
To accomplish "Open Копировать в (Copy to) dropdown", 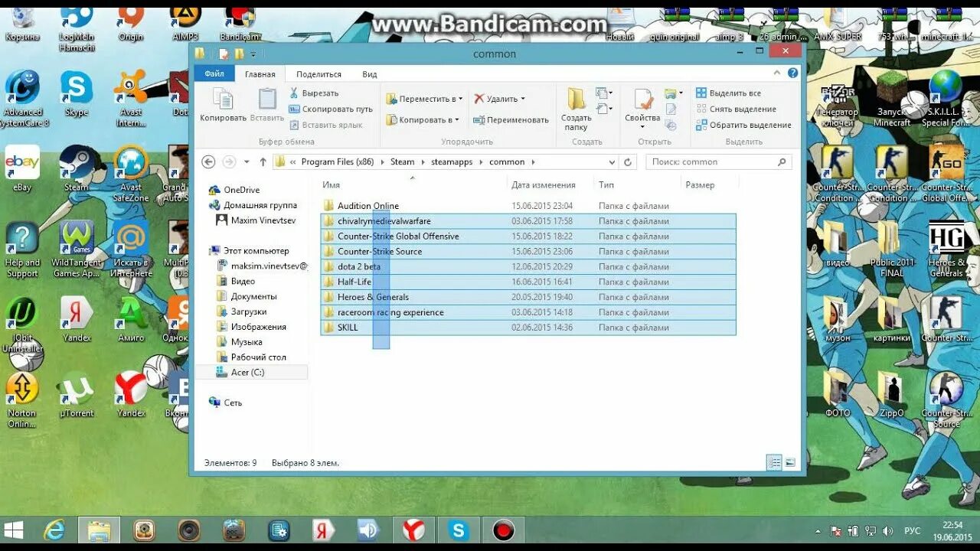I will 423,120.
